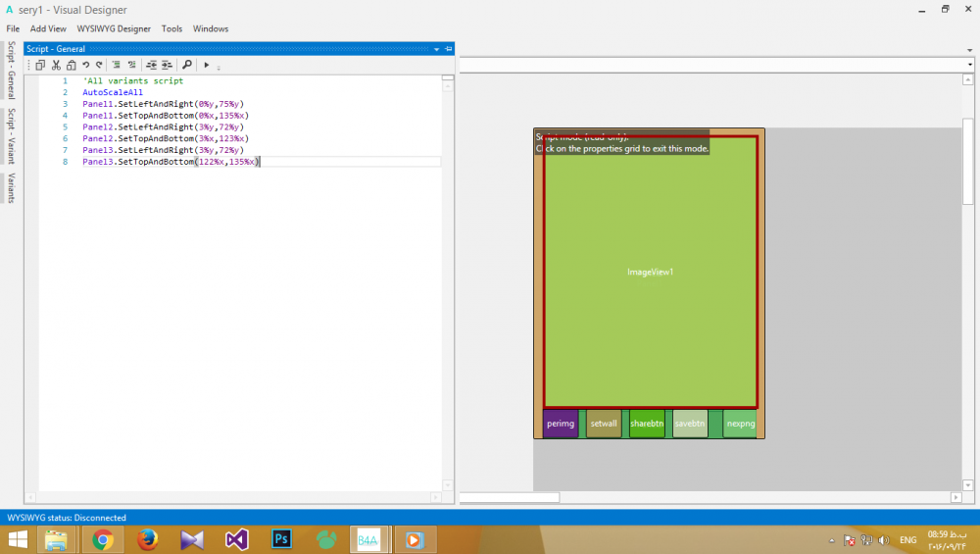This screenshot has height=554, width=980.
Task: Select the sharebtn button in the layout
Action: [647, 424]
